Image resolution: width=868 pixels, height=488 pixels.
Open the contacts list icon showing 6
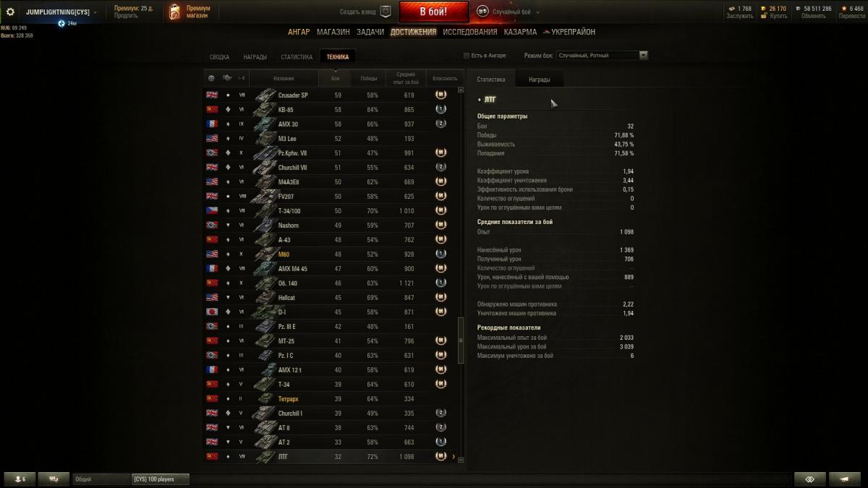(x=20, y=479)
